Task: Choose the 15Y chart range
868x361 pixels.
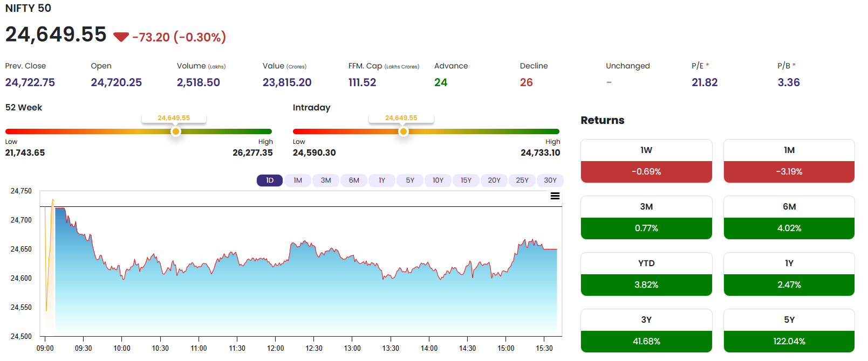Action: pos(466,180)
